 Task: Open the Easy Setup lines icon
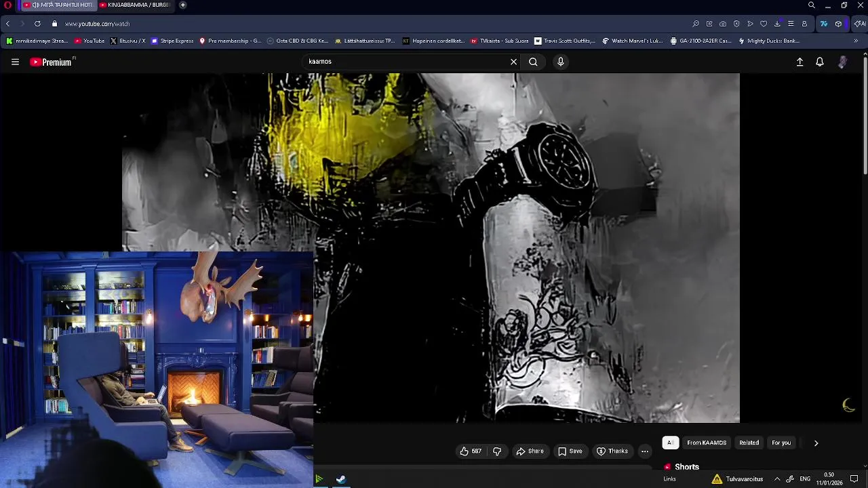[x=791, y=24]
